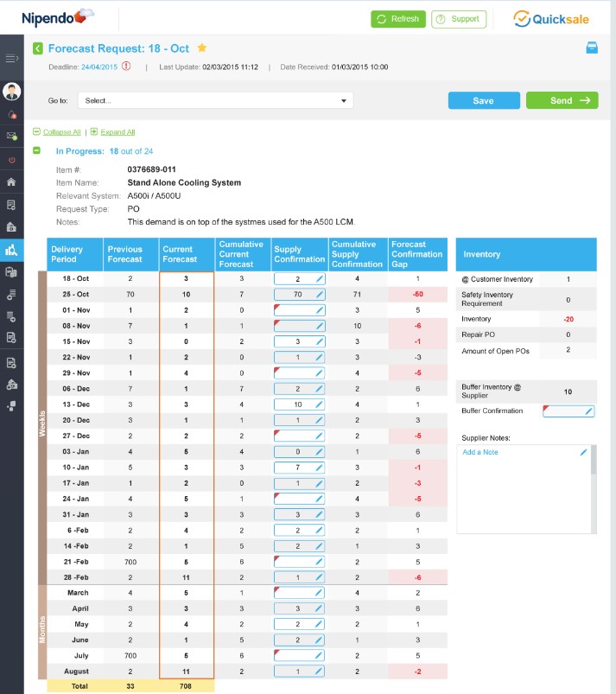Toggle the favorite star for Forecast Request
616x694 pixels.
[202, 48]
